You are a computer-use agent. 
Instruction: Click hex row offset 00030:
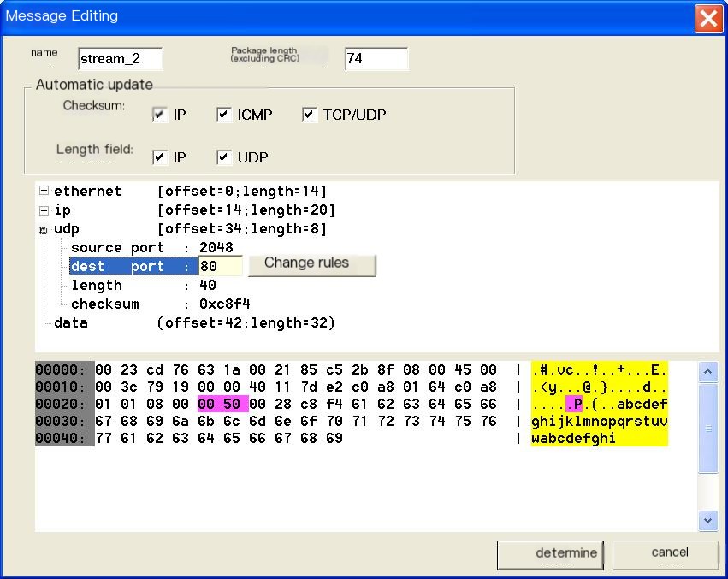pos(62,421)
